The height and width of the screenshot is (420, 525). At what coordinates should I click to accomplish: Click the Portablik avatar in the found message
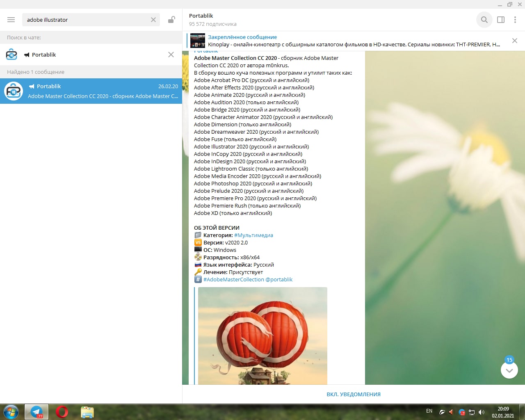pos(14,91)
